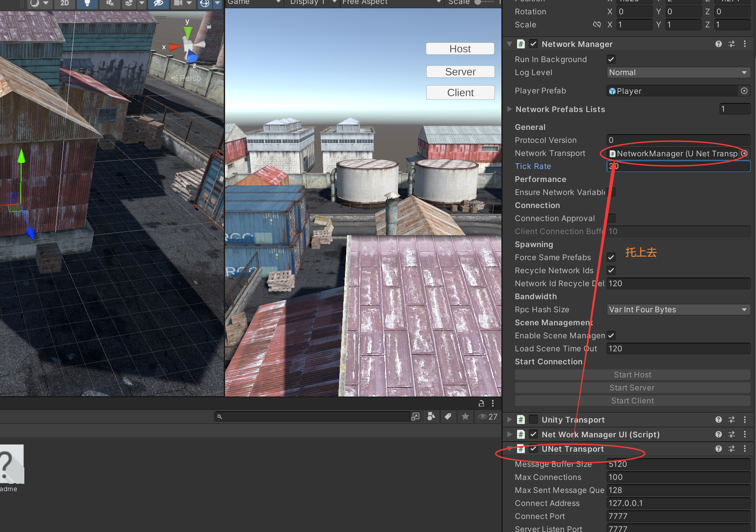The image size is (756, 532).
Task: Toggle Connection Approval checkbox
Action: [611, 218]
